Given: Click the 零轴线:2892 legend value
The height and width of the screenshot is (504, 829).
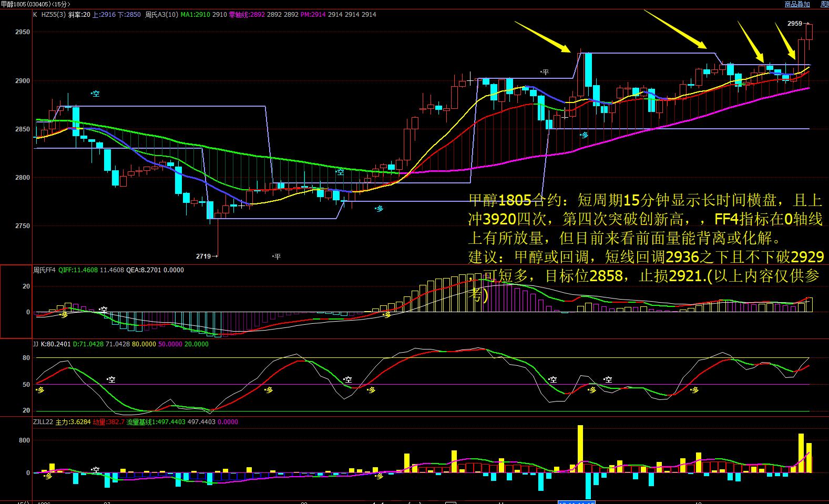Looking at the screenshot, I should click(x=247, y=15).
